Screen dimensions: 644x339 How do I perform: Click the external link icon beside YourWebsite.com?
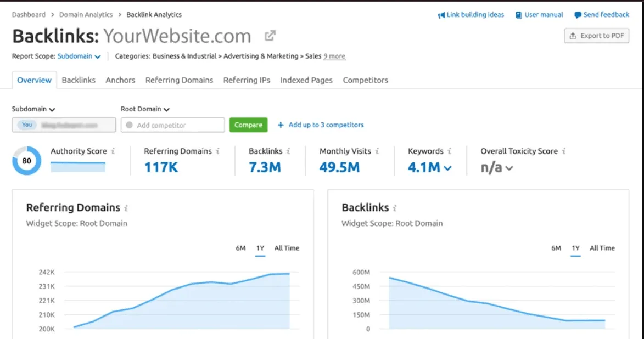click(269, 36)
